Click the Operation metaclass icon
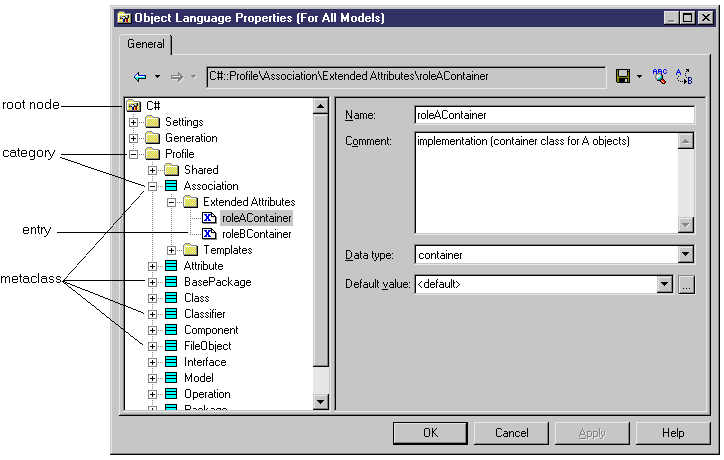The height and width of the screenshot is (460, 724). [171, 394]
